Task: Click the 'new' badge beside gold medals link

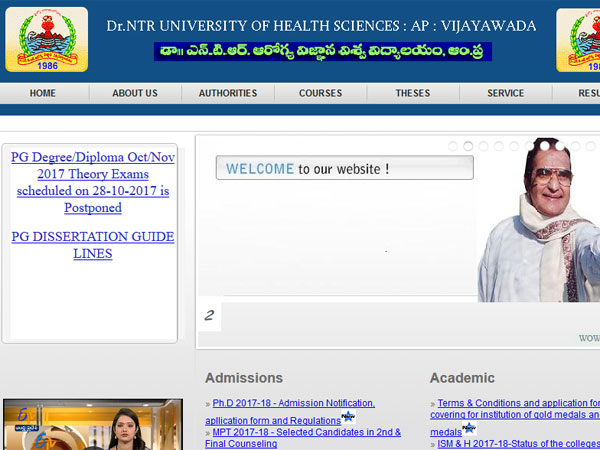Action: 469,428
